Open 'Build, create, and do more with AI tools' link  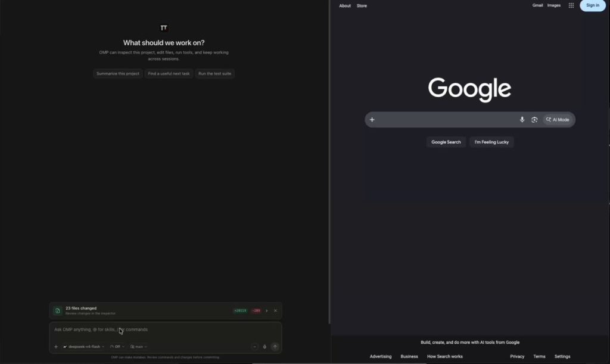[470, 342]
